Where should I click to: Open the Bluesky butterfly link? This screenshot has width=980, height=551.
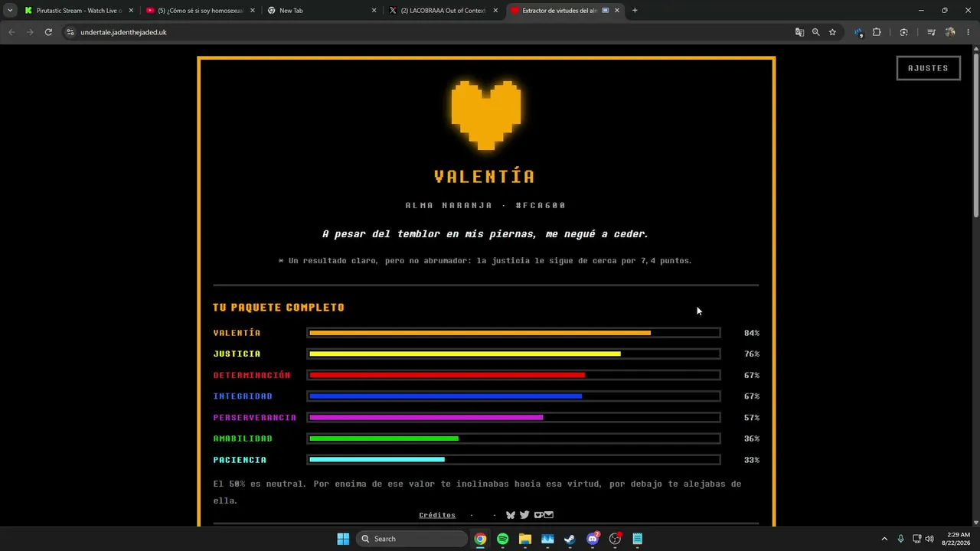click(x=511, y=515)
